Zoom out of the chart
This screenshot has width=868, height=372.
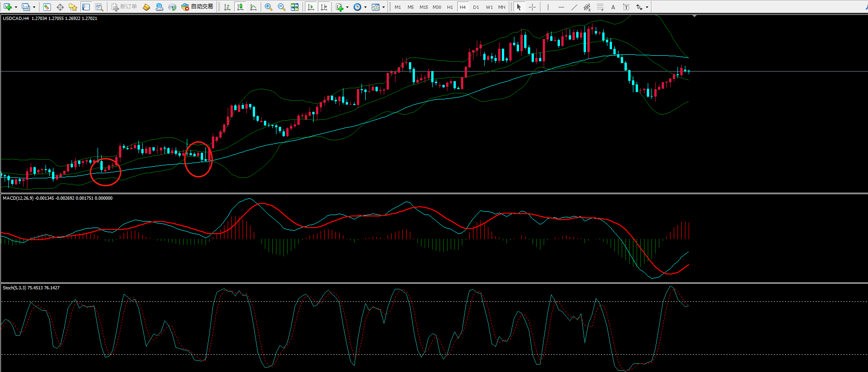click(x=282, y=7)
